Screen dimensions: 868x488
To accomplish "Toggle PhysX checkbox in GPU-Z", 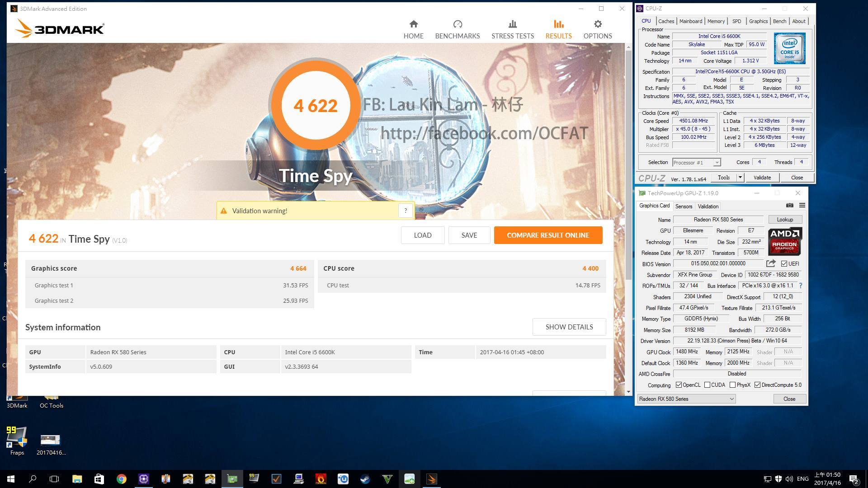I will coord(732,385).
